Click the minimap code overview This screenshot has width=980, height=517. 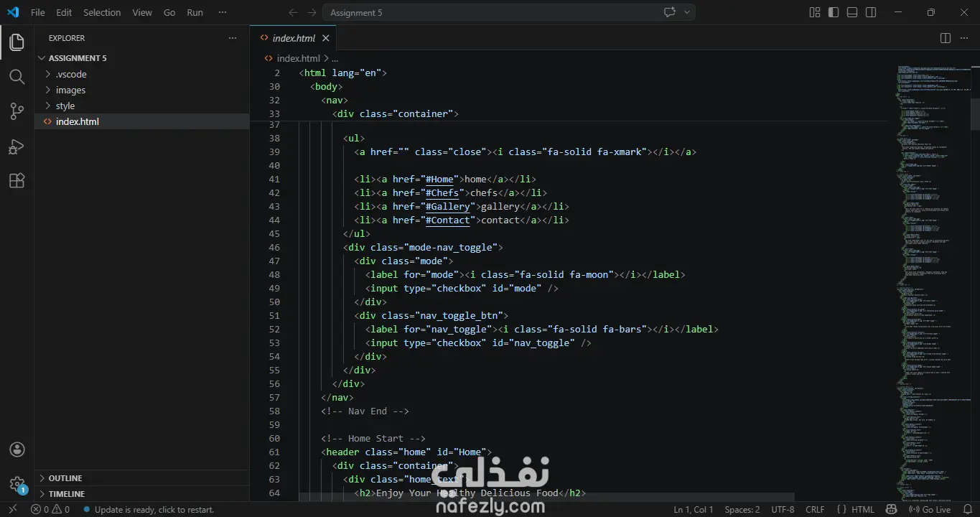[933, 283]
